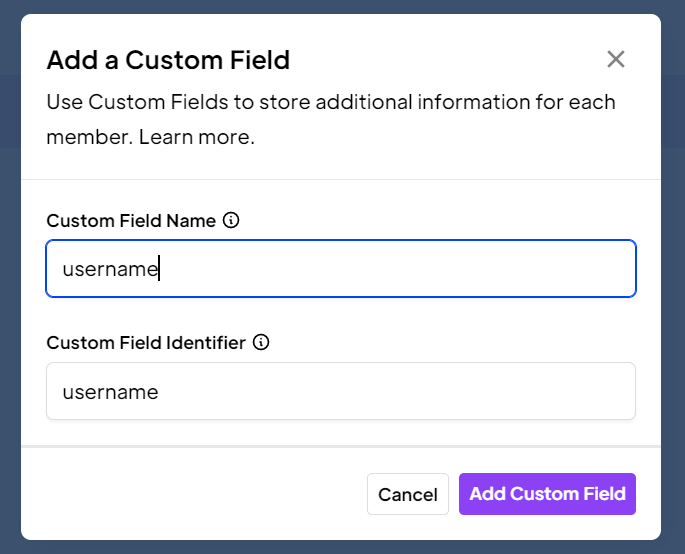Click "username" text inside the Identifier field
This screenshot has height=554, width=685.
pyautogui.click(x=110, y=392)
